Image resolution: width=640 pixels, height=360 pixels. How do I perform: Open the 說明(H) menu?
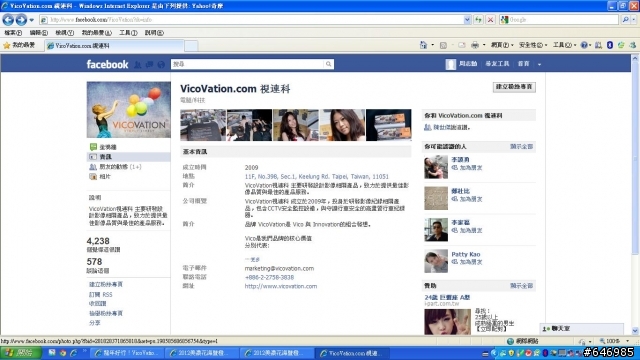tap(154, 33)
